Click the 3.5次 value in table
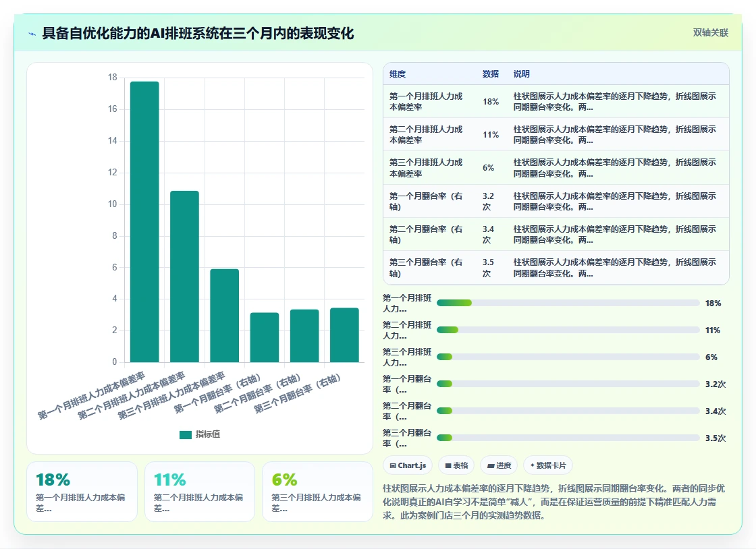Image resolution: width=756 pixels, height=549 pixels. (489, 268)
